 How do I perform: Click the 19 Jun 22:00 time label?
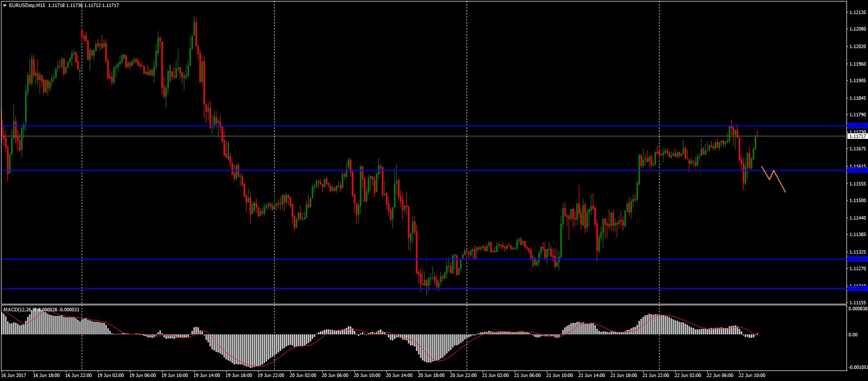[x=271, y=375]
